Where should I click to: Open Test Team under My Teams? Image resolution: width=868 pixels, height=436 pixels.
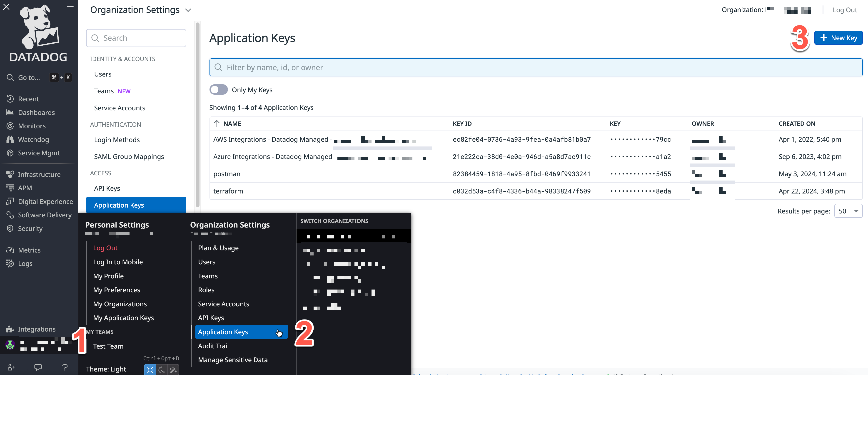pyautogui.click(x=108, y=346)
